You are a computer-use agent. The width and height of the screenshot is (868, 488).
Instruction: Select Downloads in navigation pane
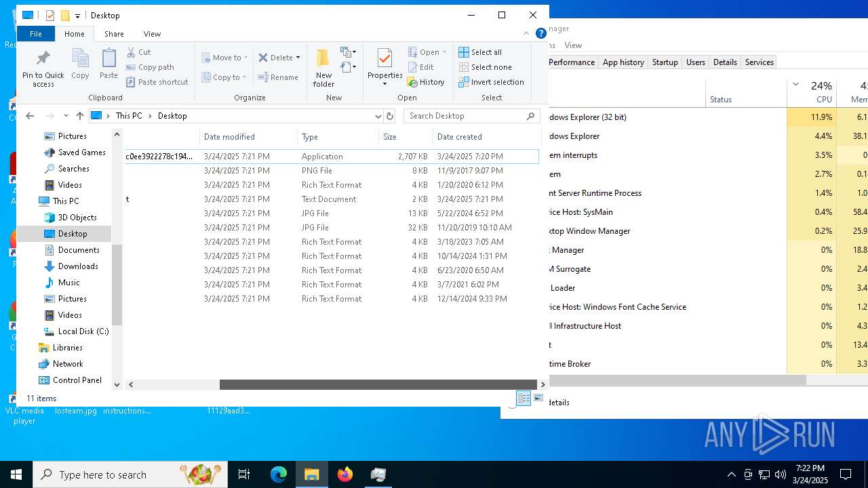78,266
